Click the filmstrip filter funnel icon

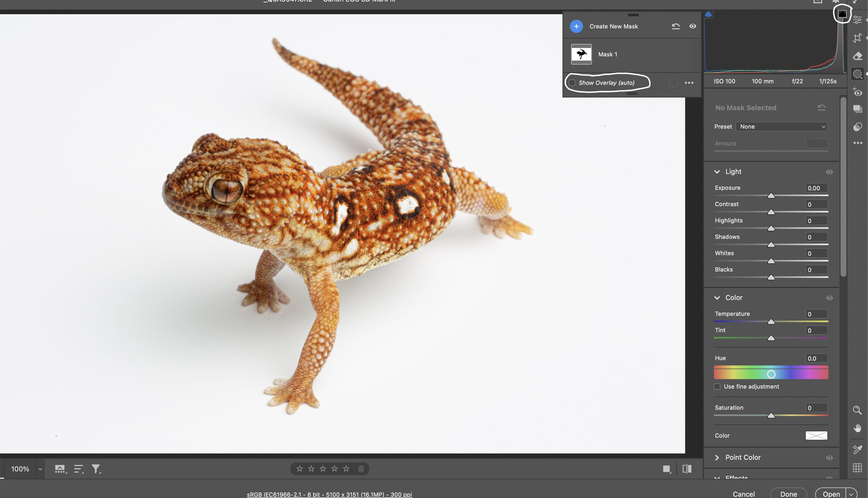click(x=96, y=469)
